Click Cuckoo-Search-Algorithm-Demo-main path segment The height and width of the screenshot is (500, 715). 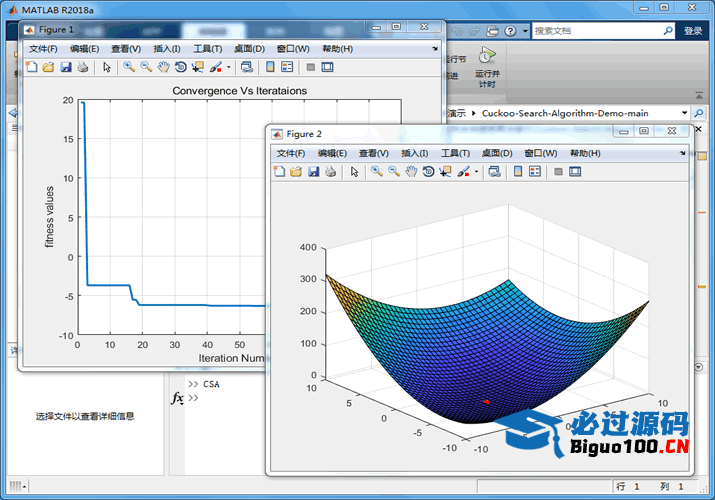pyautogui.click(x=565, y=113)
